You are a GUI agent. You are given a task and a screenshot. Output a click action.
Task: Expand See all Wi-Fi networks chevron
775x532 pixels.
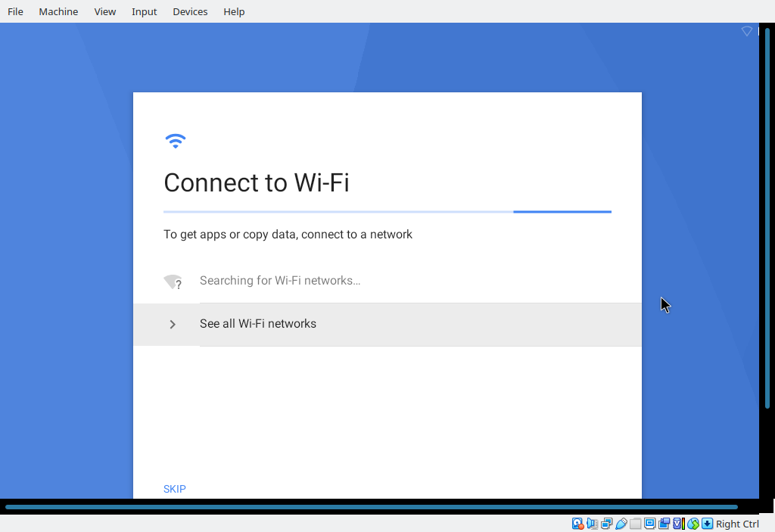click(x=173, y=325)
